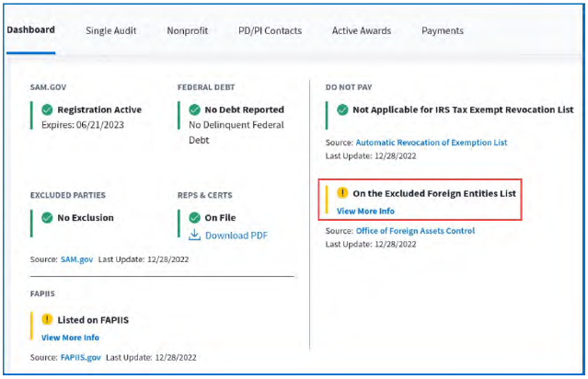Click the No Debt Reported check icon
The width and height of the screenshot is (588, 379).
coord(194,109)
